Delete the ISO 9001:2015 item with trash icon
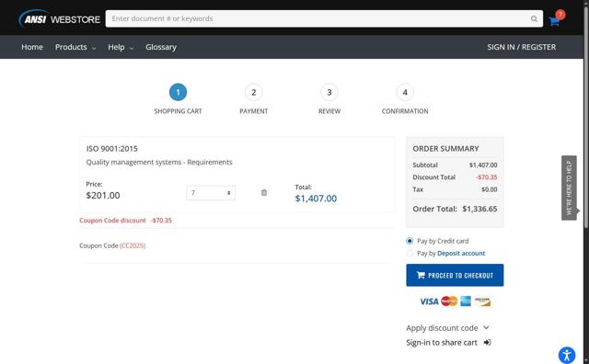589x364 pixels. pos(264,192)
